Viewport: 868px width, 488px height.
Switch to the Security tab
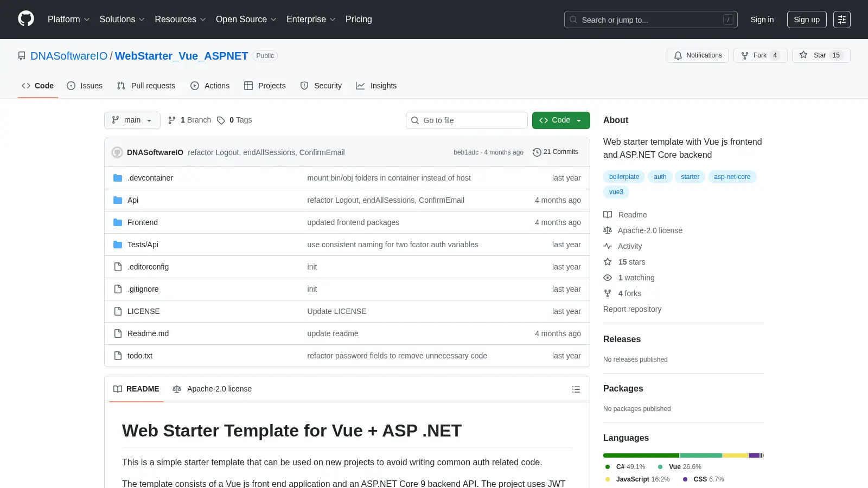coord(321,86)
